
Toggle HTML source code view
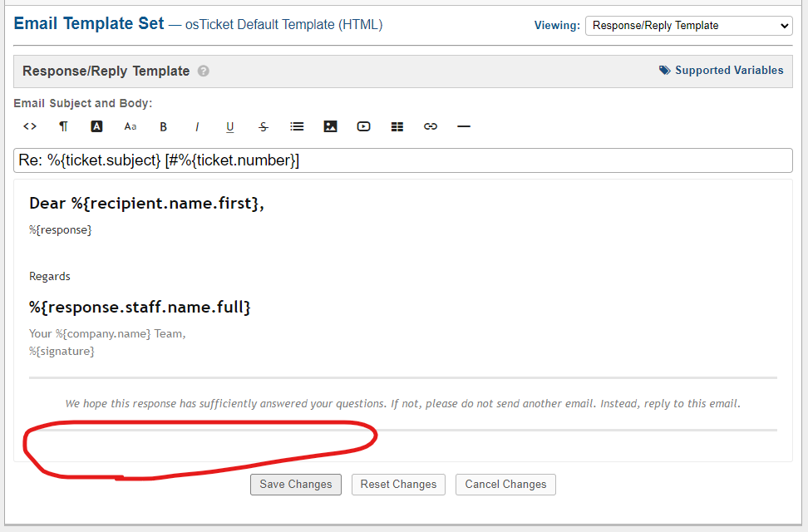click(30, 126)
